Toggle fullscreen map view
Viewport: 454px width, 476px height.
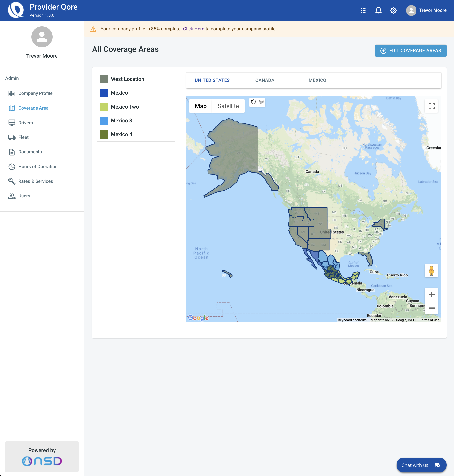point(431,106)
